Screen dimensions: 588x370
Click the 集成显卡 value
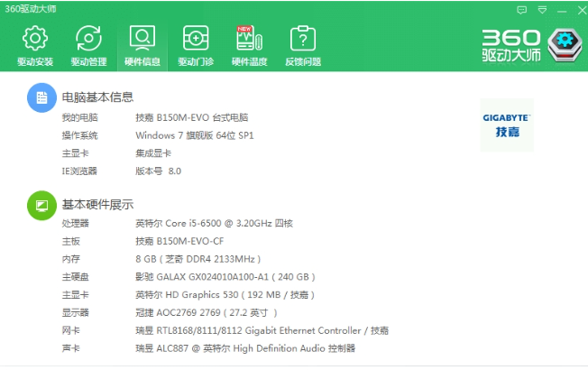coord(153,153)
